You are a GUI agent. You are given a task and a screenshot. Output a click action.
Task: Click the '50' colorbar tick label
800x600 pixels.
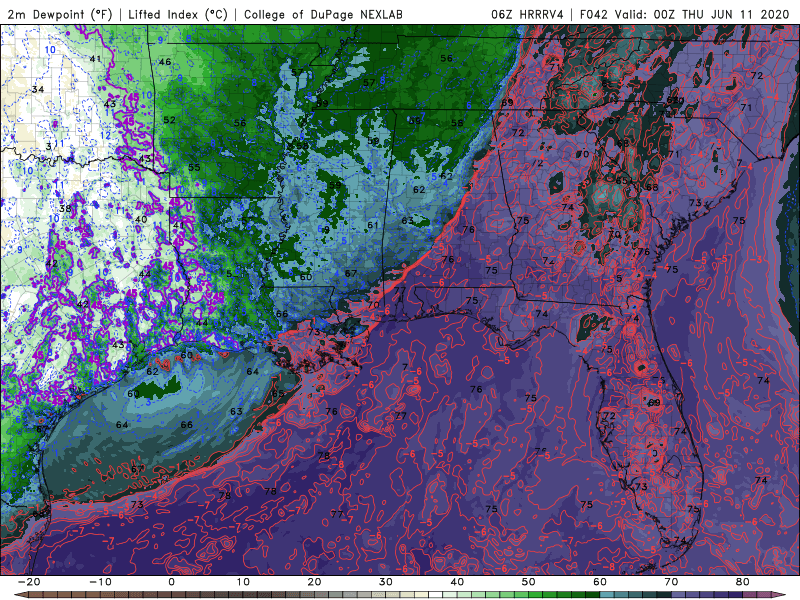529,582
